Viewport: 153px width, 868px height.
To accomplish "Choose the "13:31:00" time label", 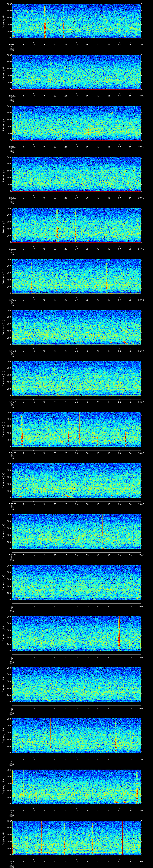I will pos(12,810).
